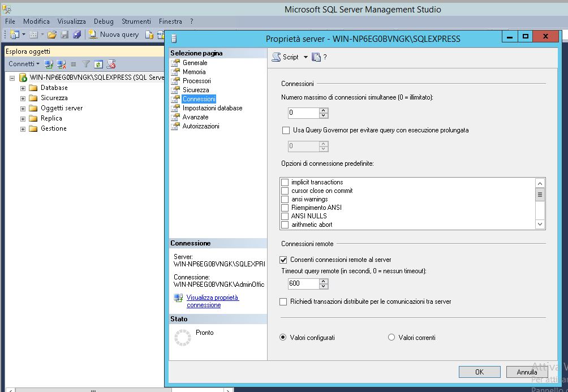
Task: Expand the Database folder node
Action: point(23,88)
